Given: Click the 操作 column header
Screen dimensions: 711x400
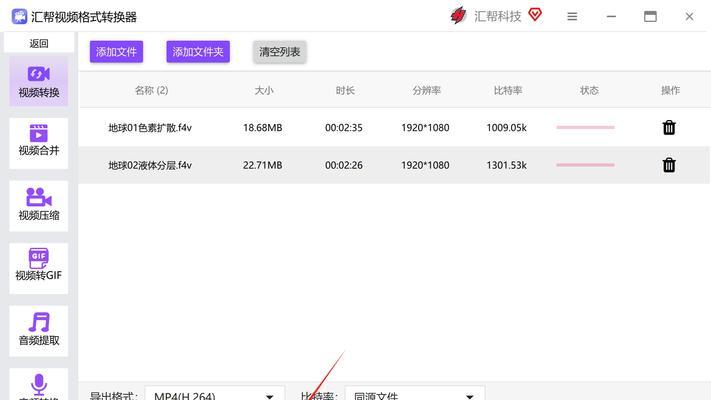Looking at the screenshot, I should [670, 90].
